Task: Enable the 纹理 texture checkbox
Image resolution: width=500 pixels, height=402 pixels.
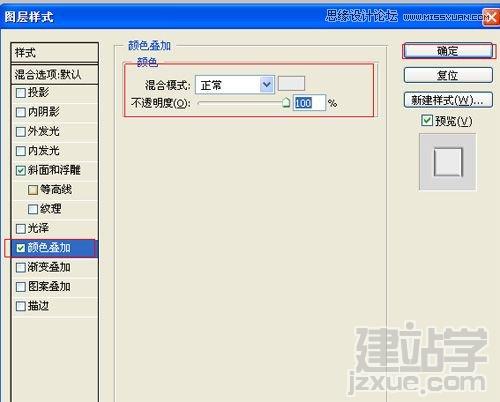Action: click(33, 209)
